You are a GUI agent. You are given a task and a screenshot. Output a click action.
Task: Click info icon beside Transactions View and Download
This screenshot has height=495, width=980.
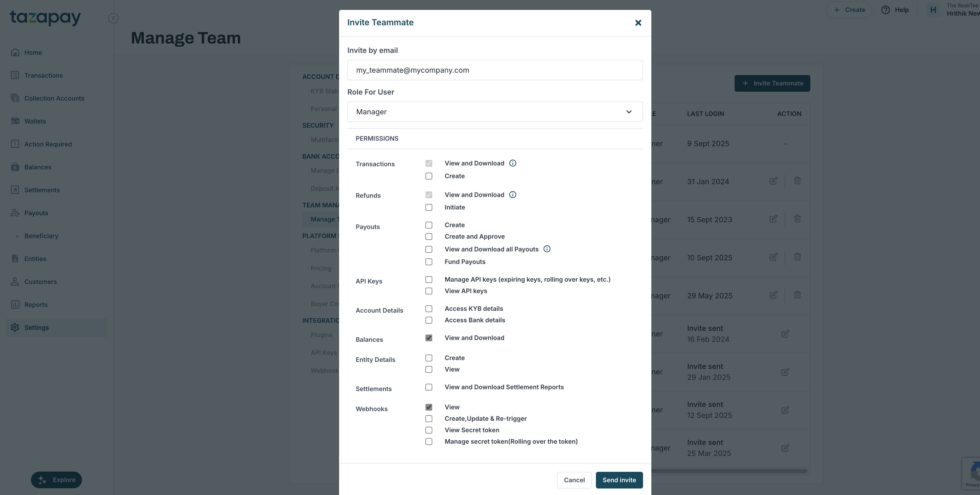512,163
